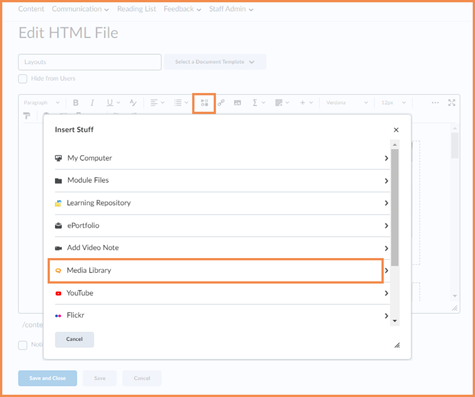Click the My Computer monitor icon
The image size is (475, 397).
point(58,158)
